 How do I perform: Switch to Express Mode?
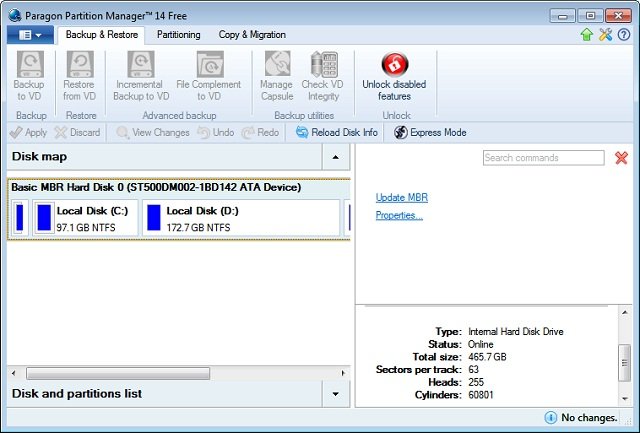(430, 133)
